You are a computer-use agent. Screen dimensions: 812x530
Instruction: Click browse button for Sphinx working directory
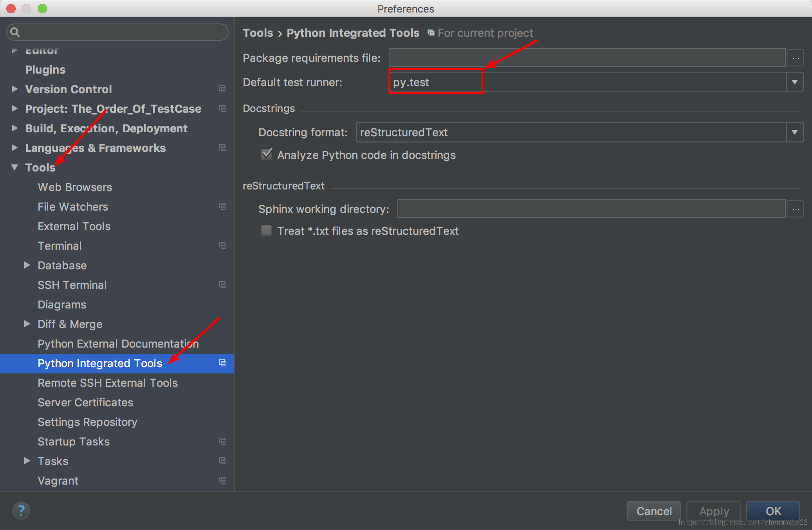click(796, 209)
